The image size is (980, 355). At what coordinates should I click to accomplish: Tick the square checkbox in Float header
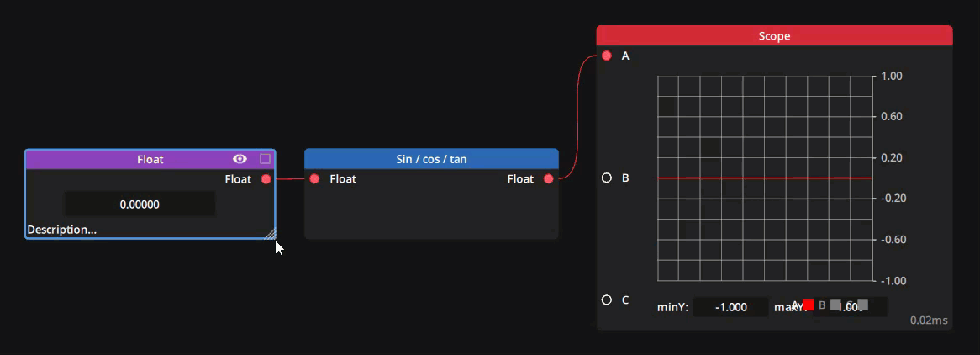click(266, 159)
